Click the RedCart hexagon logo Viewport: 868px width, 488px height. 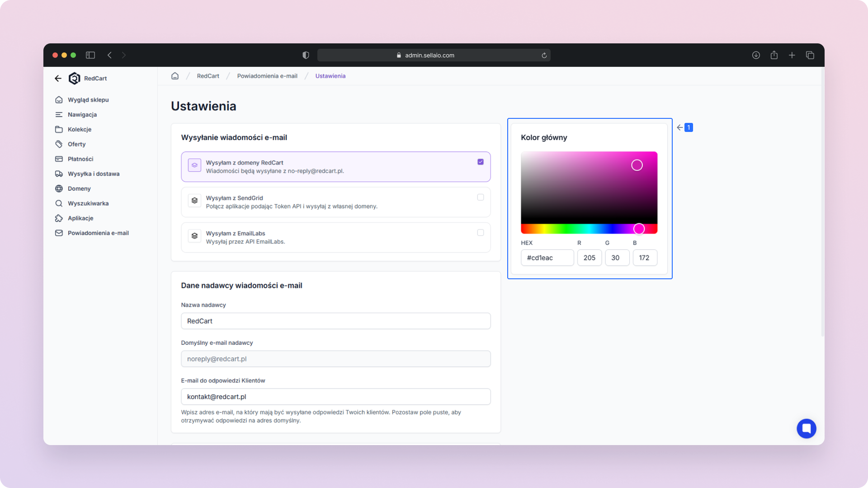pyautogui.click(x=74, y=78)
